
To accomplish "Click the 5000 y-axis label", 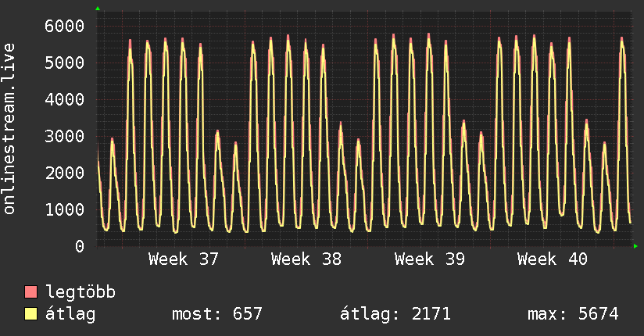I will pyautogui.click(x=65, y=63).
